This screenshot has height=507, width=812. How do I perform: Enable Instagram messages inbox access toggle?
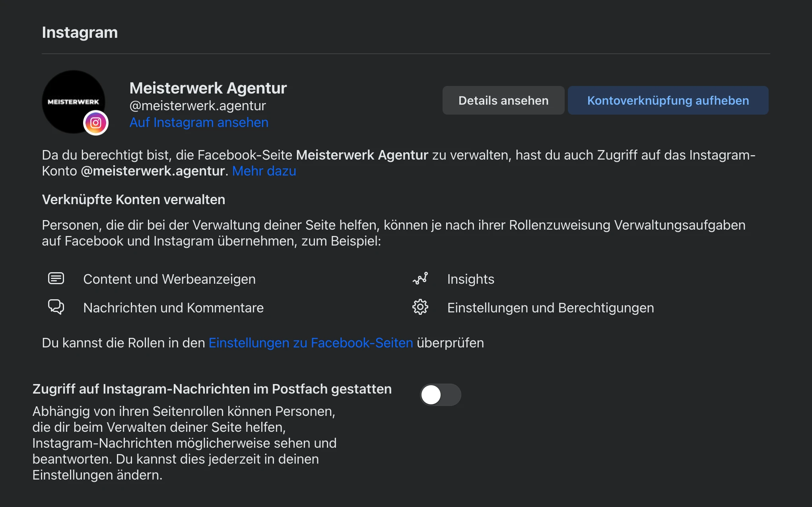point(441,395)
